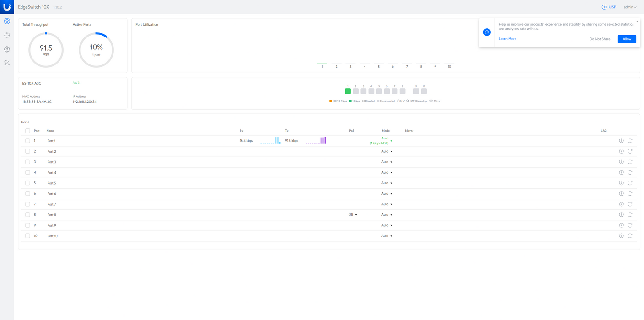Viewport: 644px width, 320px height.
Task: Open the Mode dropdown for Port 2
Action: point(387,151)
